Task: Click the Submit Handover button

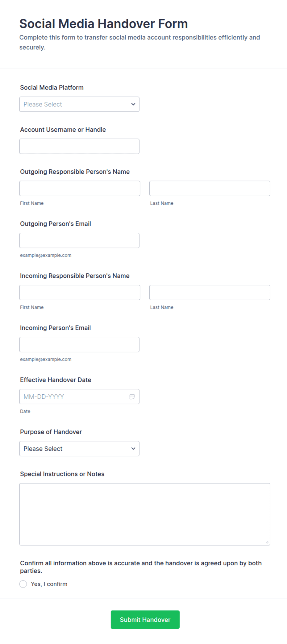Action: (x=145, y=620)
